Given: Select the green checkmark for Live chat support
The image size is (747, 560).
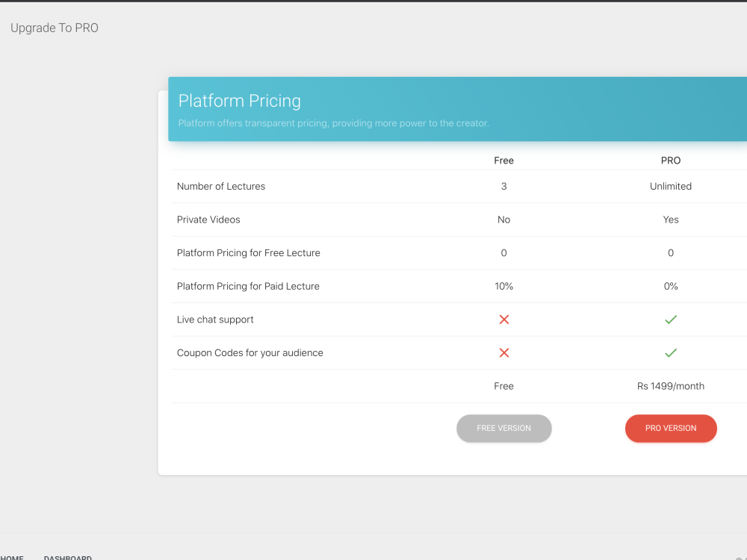Looking at the screenshot, I should 671,320.
